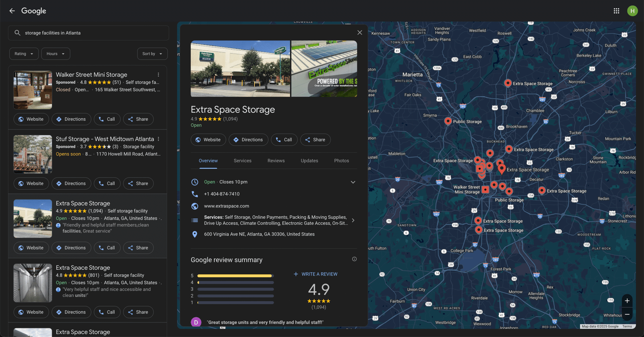Open the building exterior photo in detail panel
Image resolution: width=644 pixels, height=337 pixels.
click(240, 69)
